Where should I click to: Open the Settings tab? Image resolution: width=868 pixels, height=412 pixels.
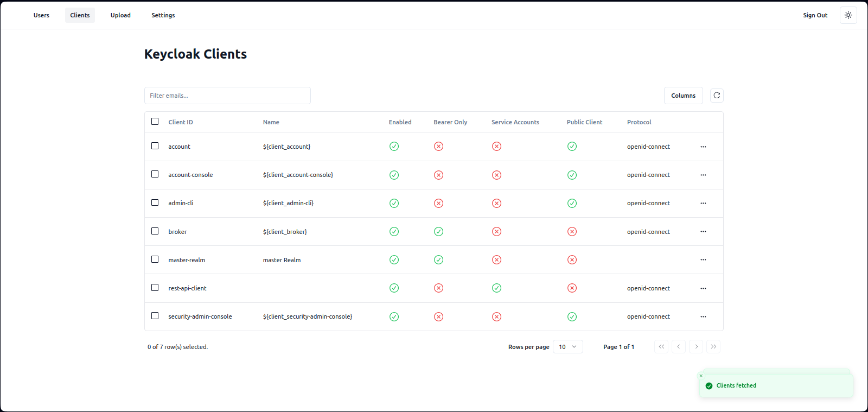(163, 15)
